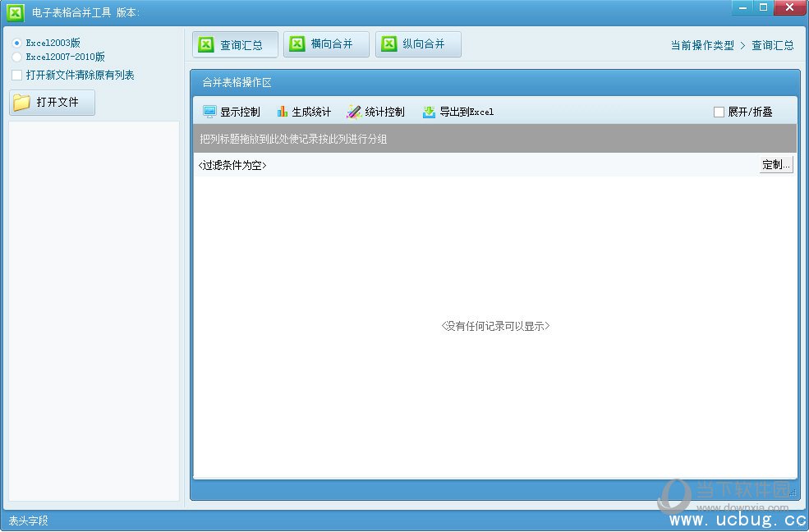
Task: Click the Excel icon on 横向合并 tab
Action: click(x=296, y=44)
